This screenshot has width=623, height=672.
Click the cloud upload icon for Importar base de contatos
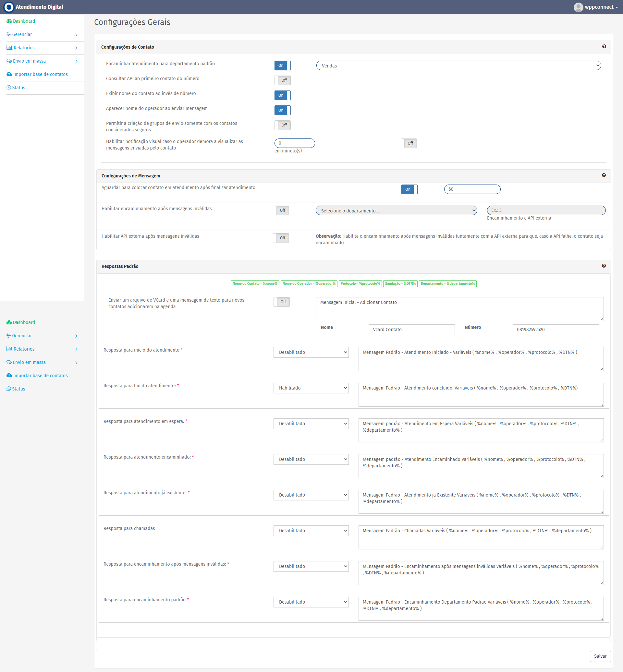pyautogui.click(x=9, y=74)
